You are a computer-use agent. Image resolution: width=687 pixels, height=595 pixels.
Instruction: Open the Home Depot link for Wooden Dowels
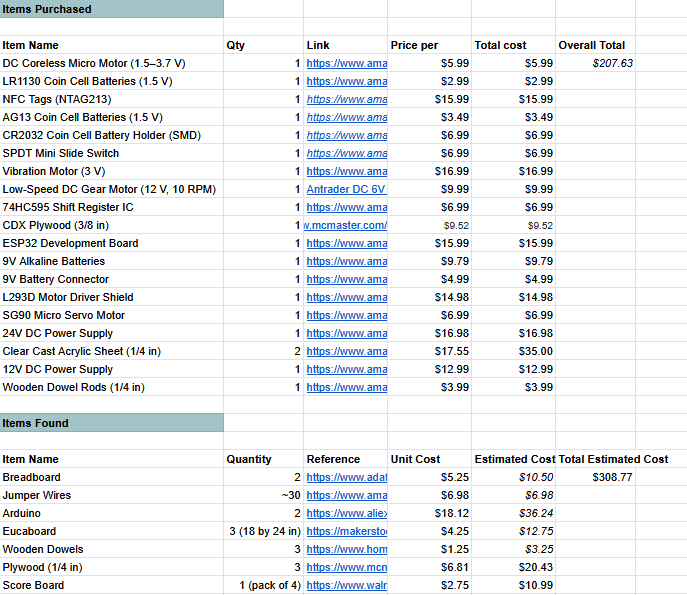click(346, 549)
